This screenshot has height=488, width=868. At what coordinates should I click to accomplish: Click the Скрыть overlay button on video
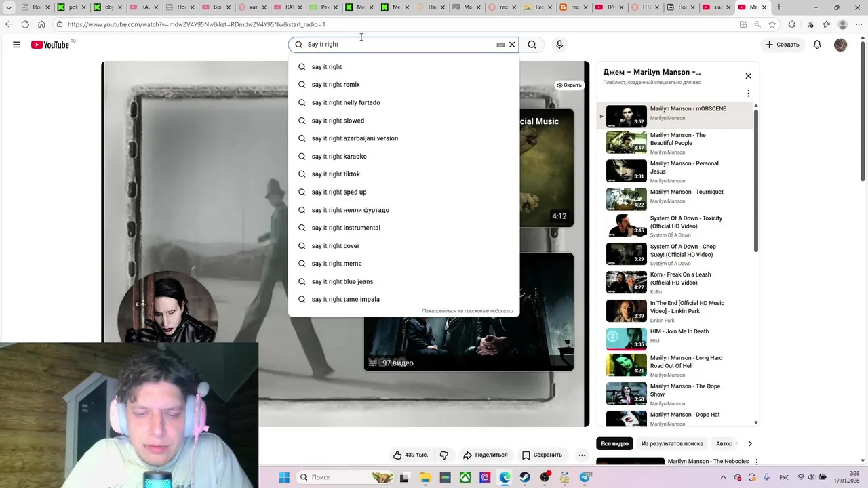click(569, 85)
